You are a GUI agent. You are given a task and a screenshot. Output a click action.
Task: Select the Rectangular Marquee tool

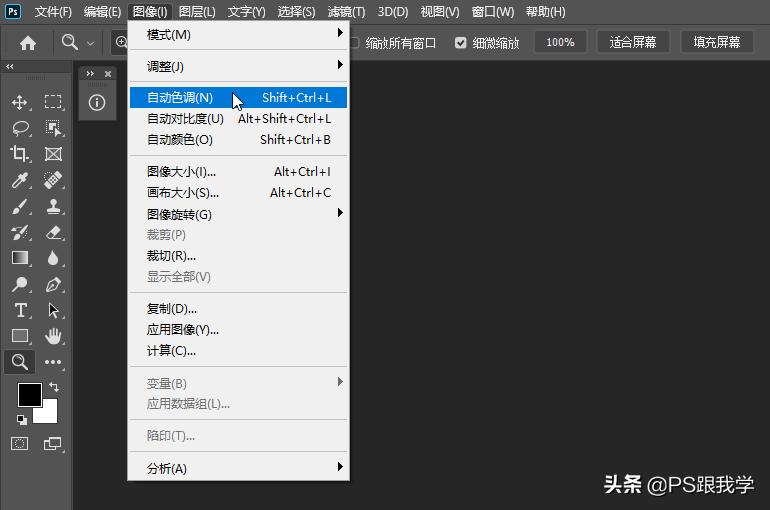53,102
